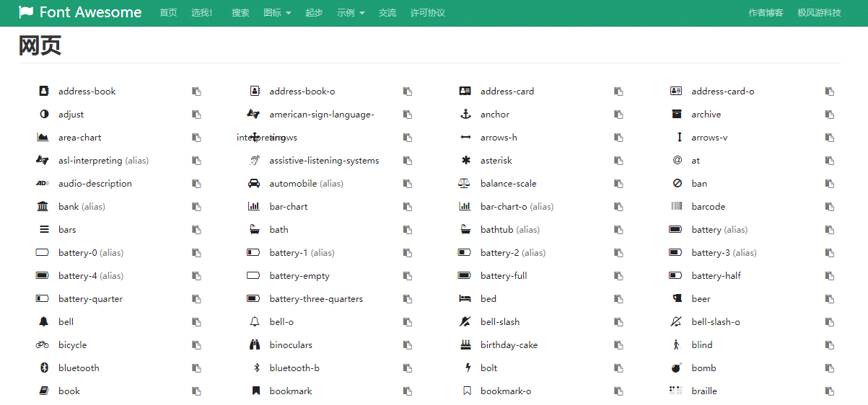This screenshot has width=868, height=405.
Task: Select the bomb icon
Action: coord(676,368)
